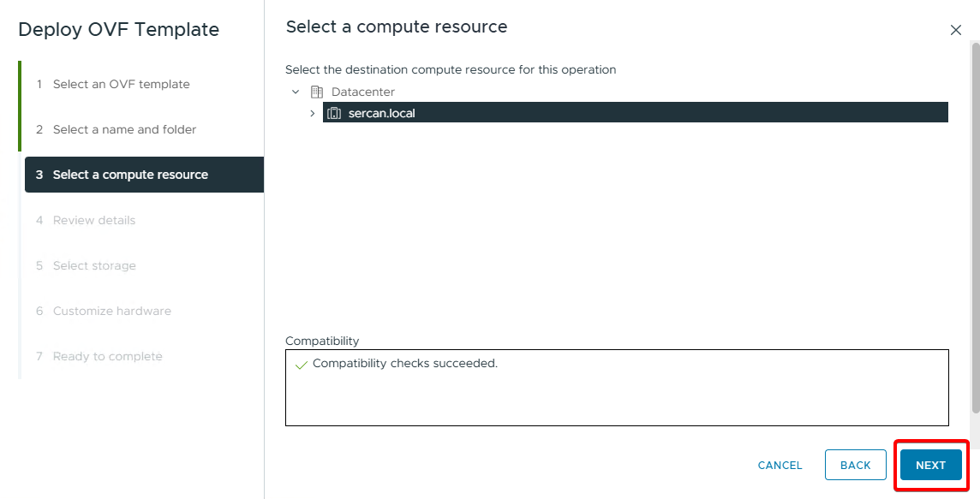Select sercan.local as compute resource
This screenshot has width=980, height=499.
pyautogui.click(x=382, y=113)
